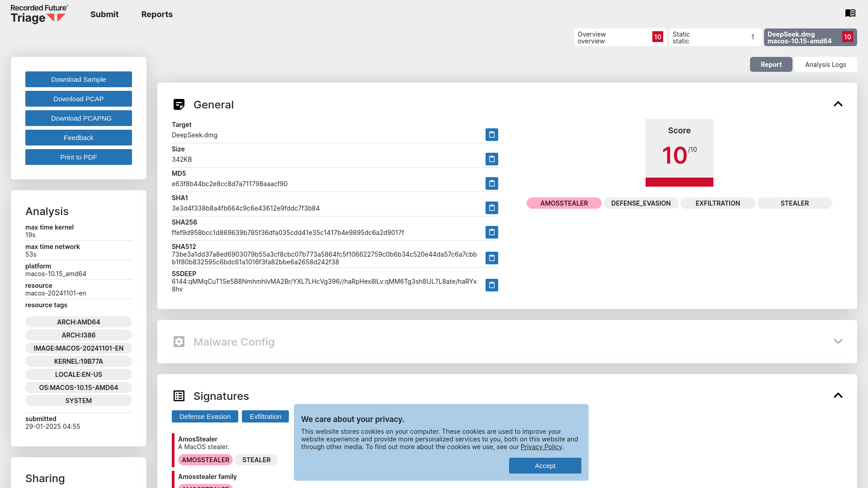The height and width of the screenshot is (488, 868).
Task: Click the Sharing panel heading
Action: (x=45, y=479)
